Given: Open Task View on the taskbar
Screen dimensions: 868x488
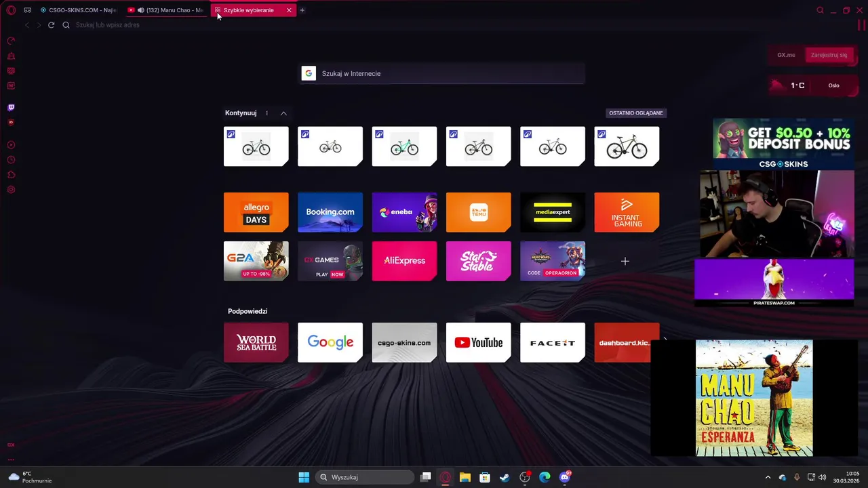Looking at the screenshot, I should coord(425,477).
